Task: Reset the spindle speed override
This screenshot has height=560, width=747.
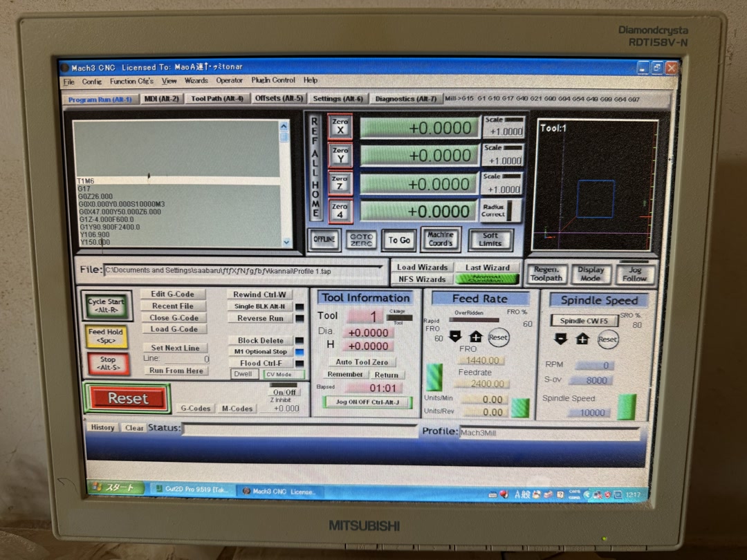Action: point(607,339)
